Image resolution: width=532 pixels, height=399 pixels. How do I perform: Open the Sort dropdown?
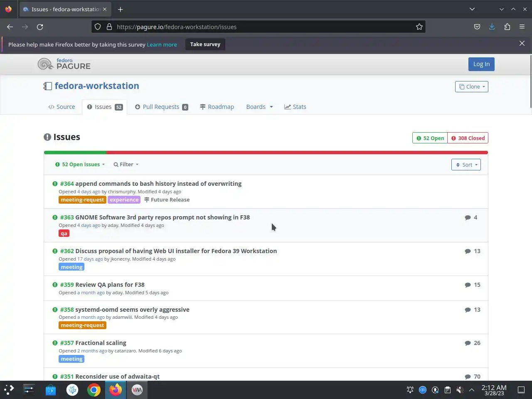pos(466,165)
